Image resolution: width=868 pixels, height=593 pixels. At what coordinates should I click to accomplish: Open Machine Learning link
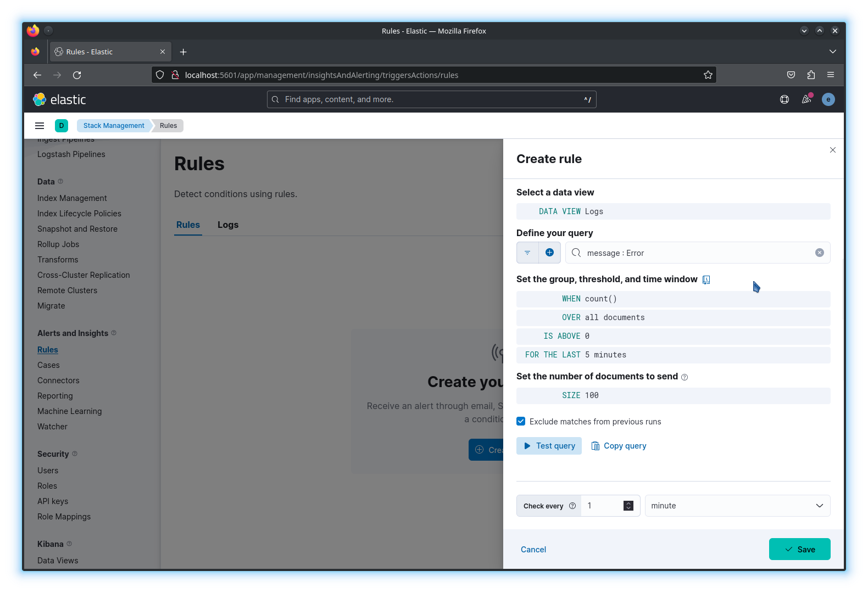click(69, 411)
